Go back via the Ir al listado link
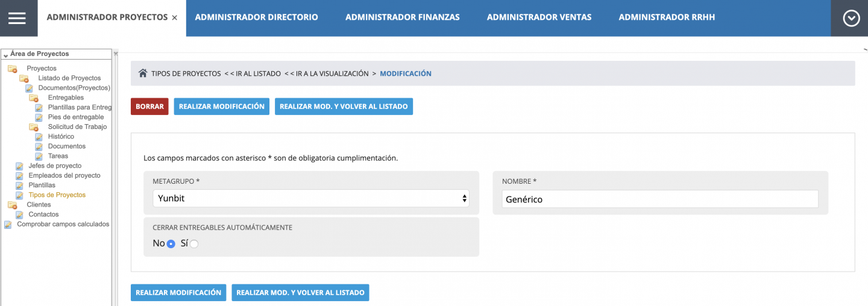The height and width of the screenshot is (306, 868). pos(253,73)
